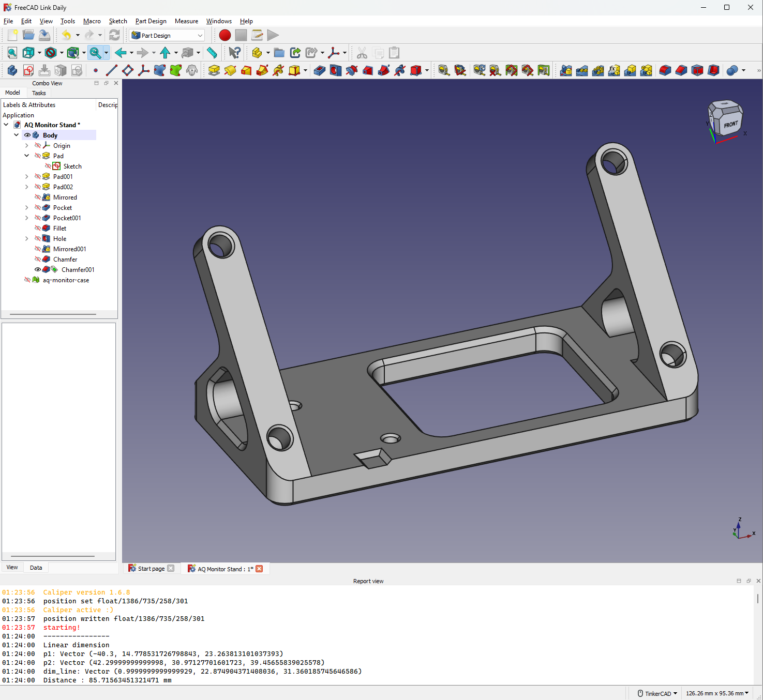Close the AQ Monitor Stand document tab
The image size is (763, 700).
pos(259,569)
